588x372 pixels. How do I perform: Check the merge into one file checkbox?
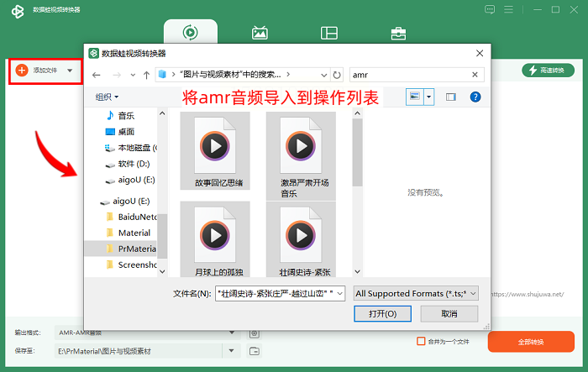click(421, 341)
